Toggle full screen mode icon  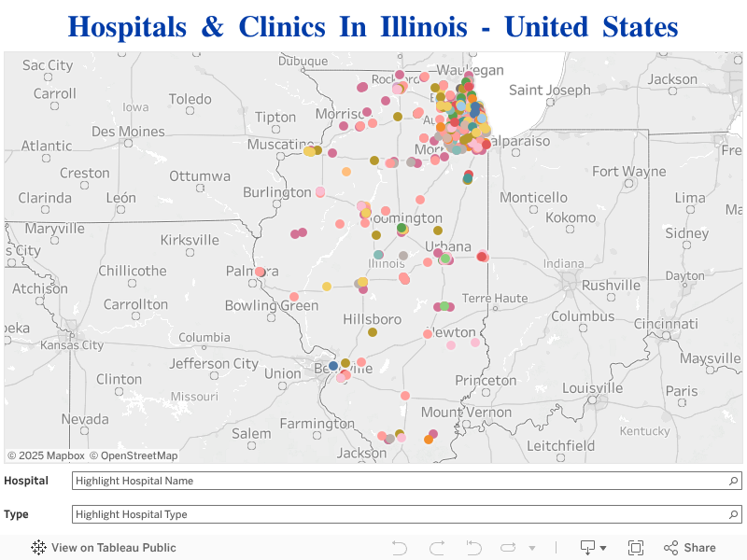(x=636, y=548)
